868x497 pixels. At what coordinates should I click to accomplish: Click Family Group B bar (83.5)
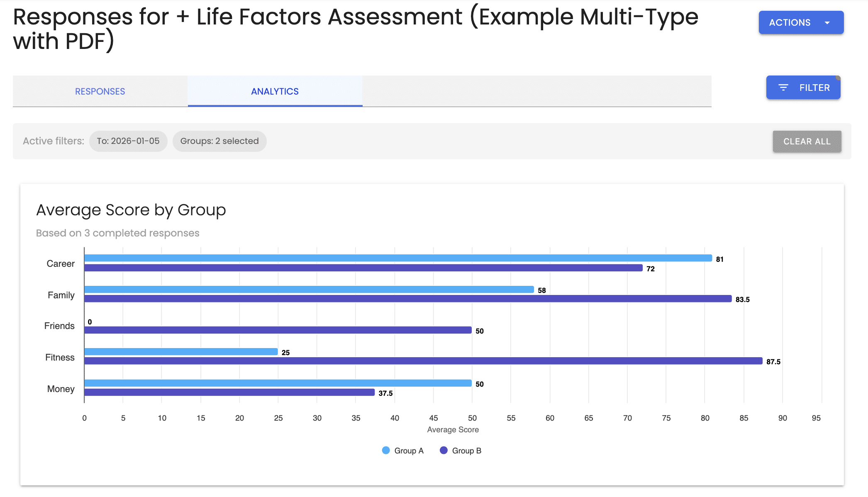pos(408,299)
